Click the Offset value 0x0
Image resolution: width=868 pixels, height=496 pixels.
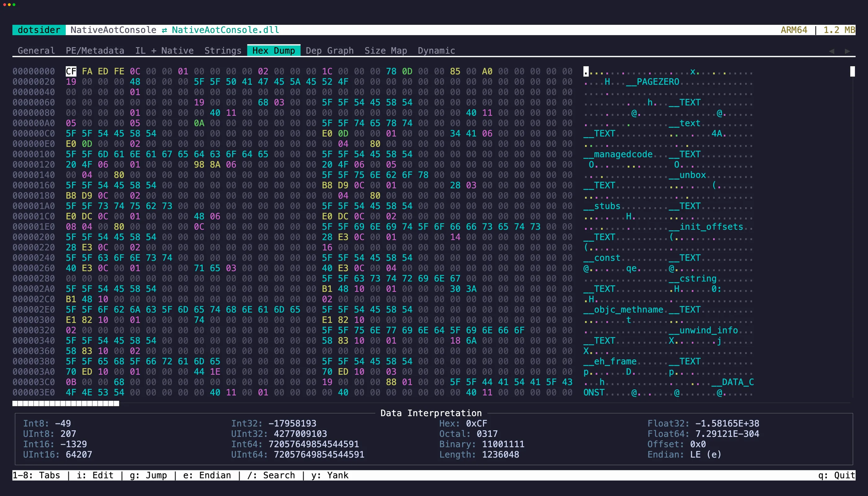pyautogui.click(x=698, y=444)
